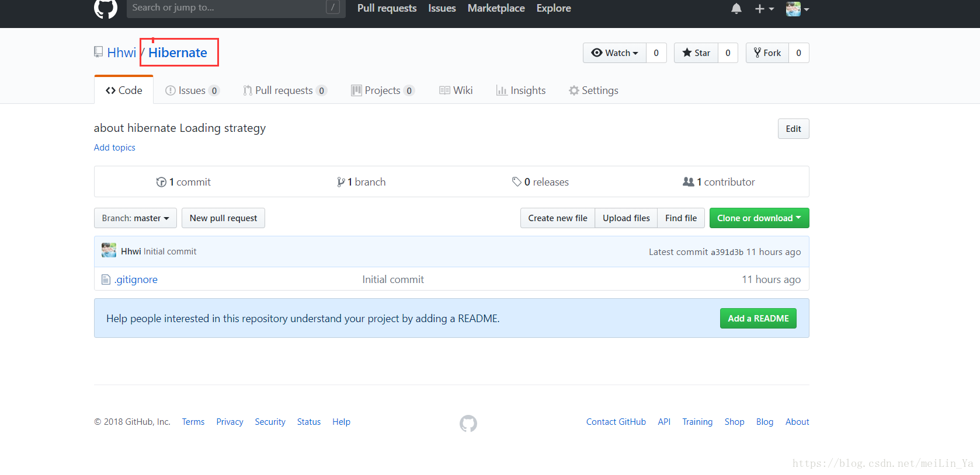Open footer Help link

click(x=342, y=422)
